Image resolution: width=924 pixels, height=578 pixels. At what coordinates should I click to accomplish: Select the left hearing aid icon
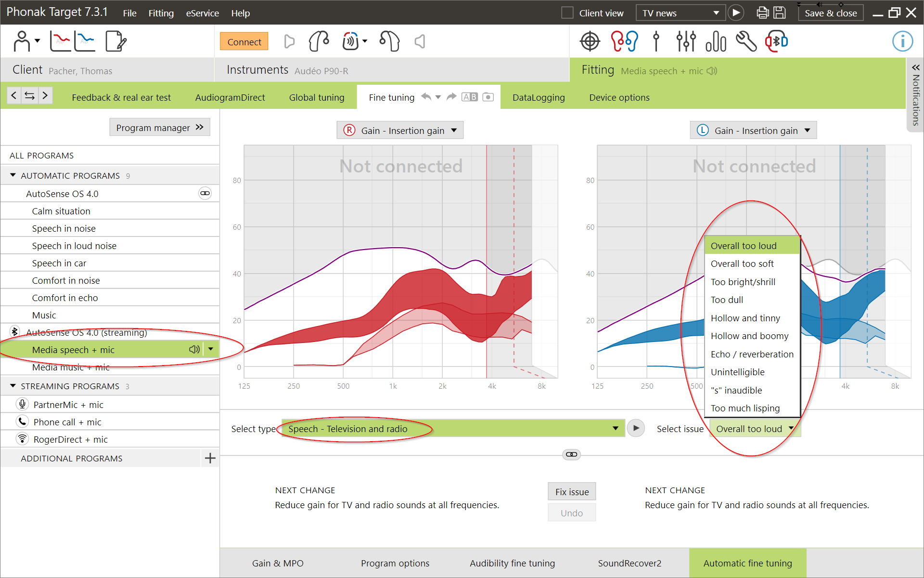(389, 41)
